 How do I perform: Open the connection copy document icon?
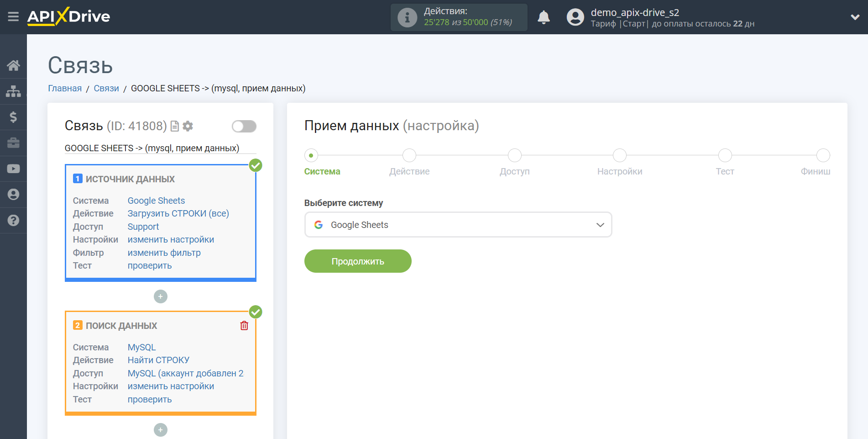(174, 126)
